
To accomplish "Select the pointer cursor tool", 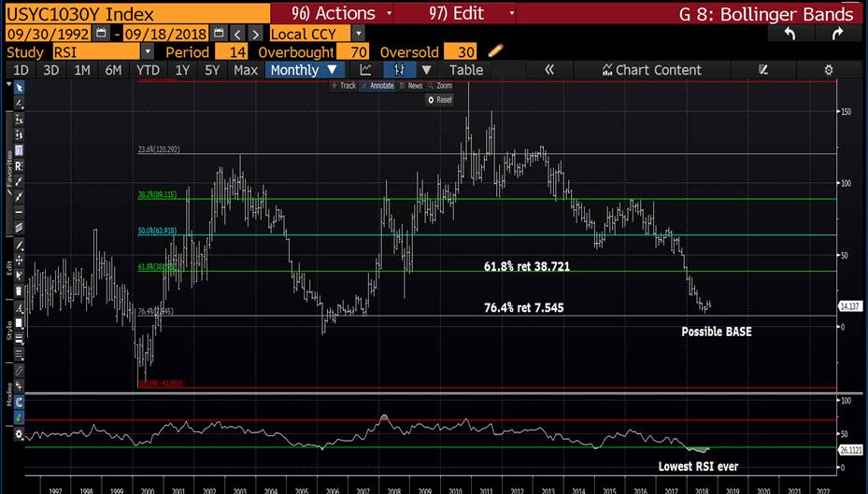I will pos(19,88).
